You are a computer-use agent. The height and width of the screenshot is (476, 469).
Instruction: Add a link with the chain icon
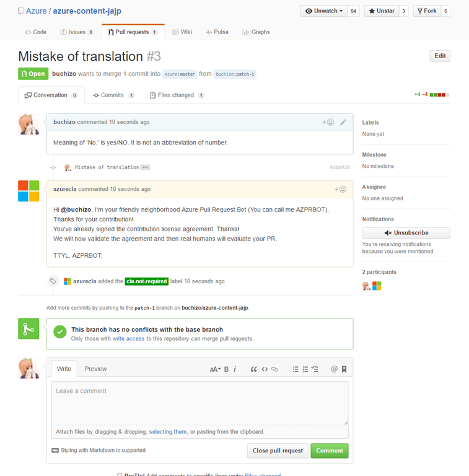pos(275,369)
